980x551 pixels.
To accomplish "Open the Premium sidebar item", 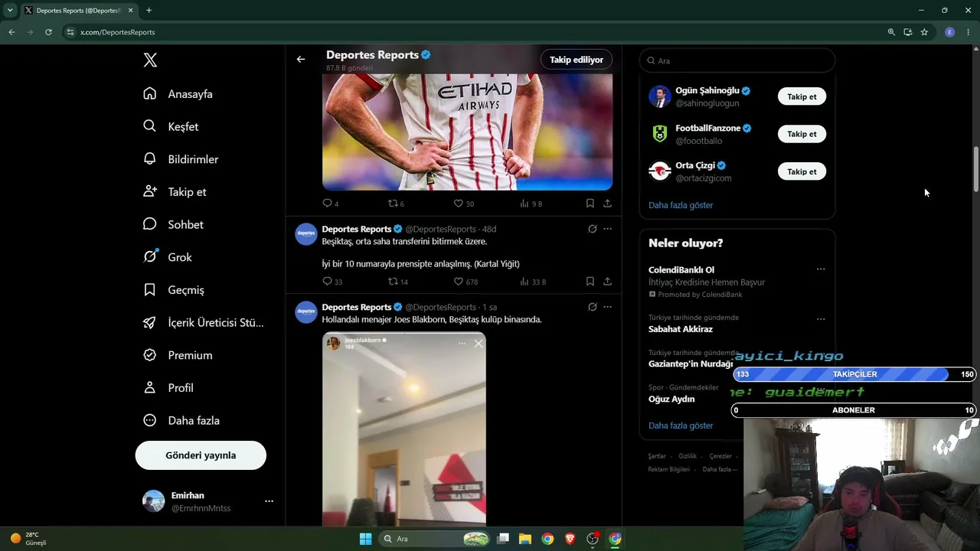I will (178, 355).
